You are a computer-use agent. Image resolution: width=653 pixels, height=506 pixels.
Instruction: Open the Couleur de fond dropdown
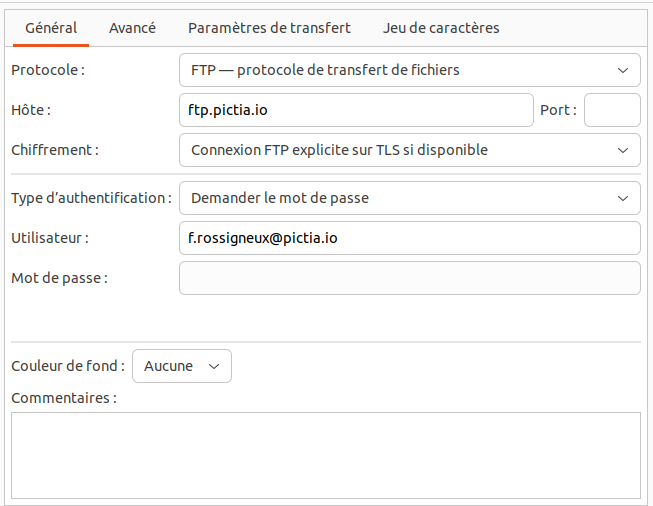181,366
